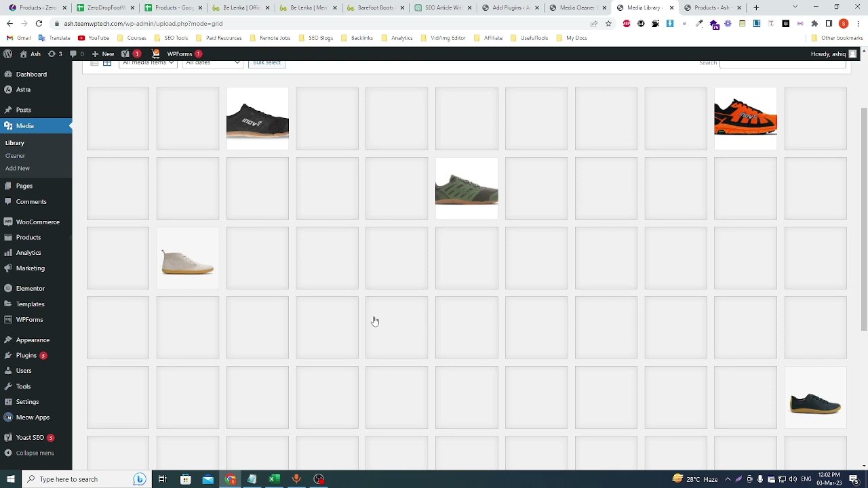Select the beige chukka boot thumbnail

[188, 258]
